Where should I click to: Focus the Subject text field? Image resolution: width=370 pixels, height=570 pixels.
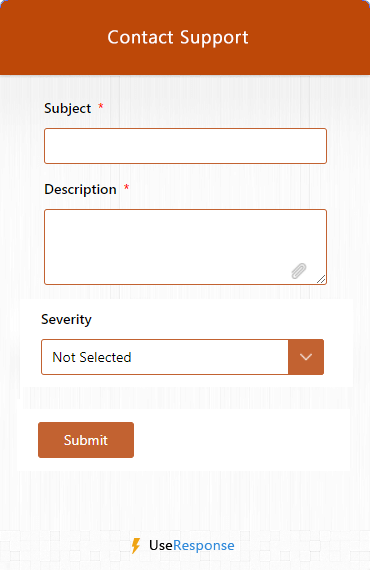pos(185,146)
